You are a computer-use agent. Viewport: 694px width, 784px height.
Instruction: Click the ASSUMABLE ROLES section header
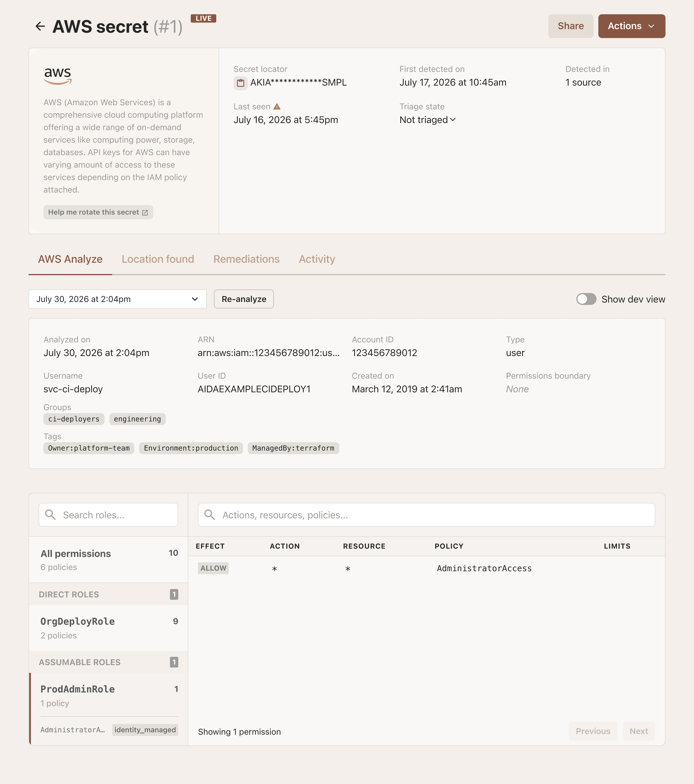click(x=108, y=662)
